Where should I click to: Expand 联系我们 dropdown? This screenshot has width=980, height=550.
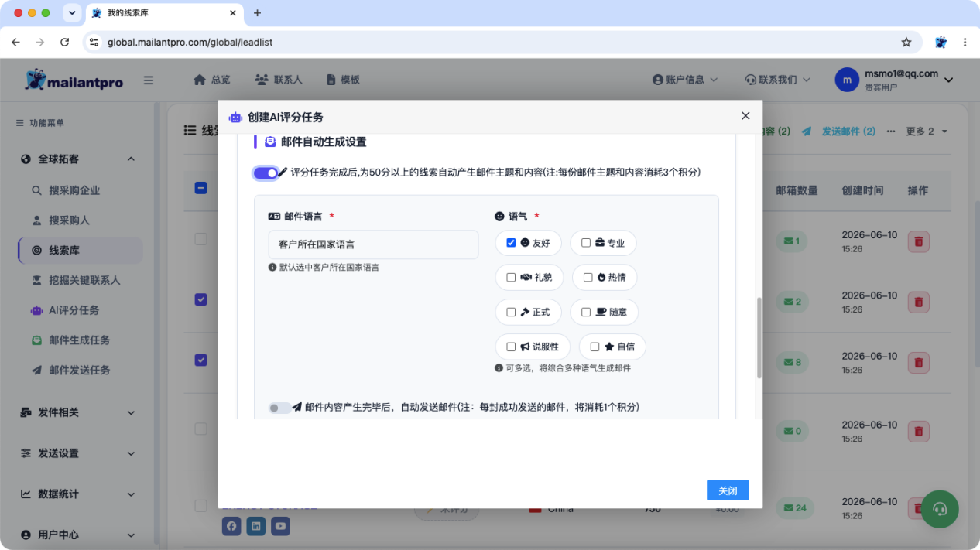[x=777, y=80]
